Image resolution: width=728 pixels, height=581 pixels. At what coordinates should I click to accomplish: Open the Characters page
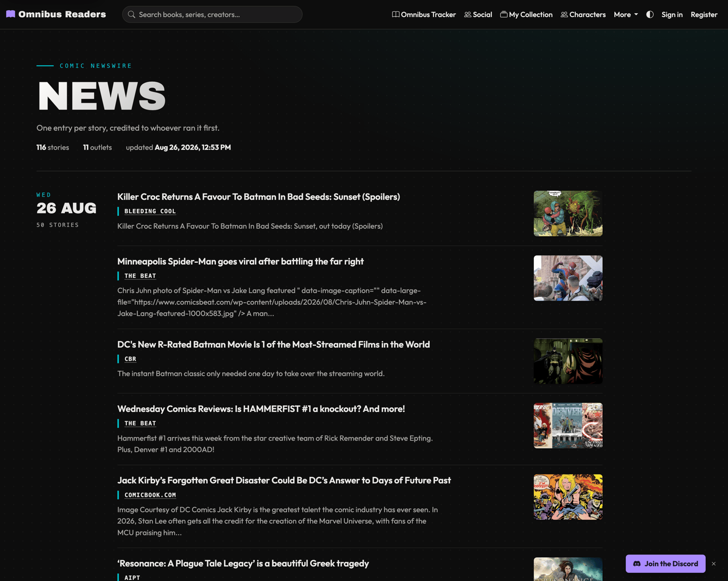[583, 15]
